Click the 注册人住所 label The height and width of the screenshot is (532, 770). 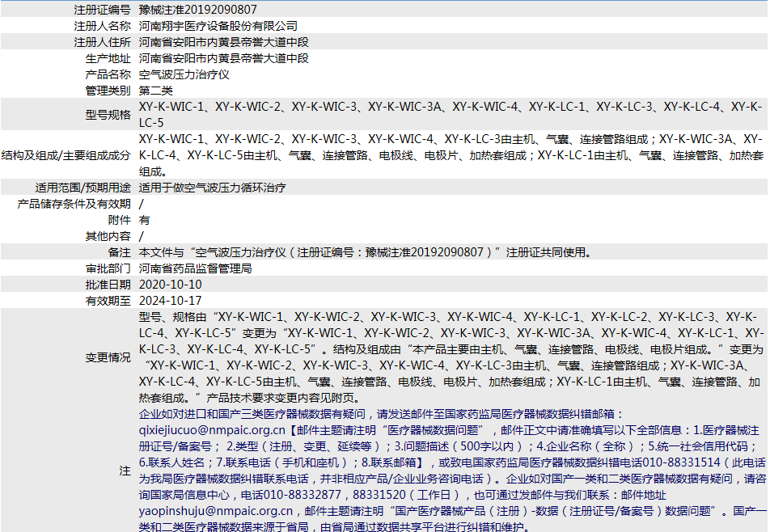[102, 42]
